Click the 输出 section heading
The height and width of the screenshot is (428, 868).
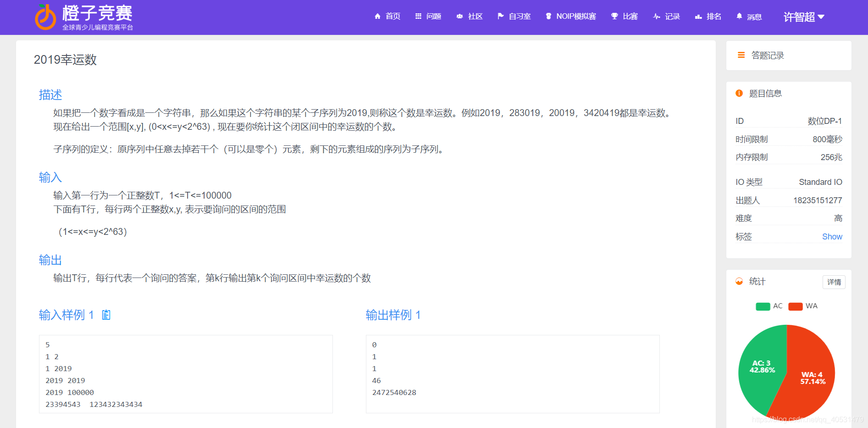pyautogui.click(x=50, y=260)
